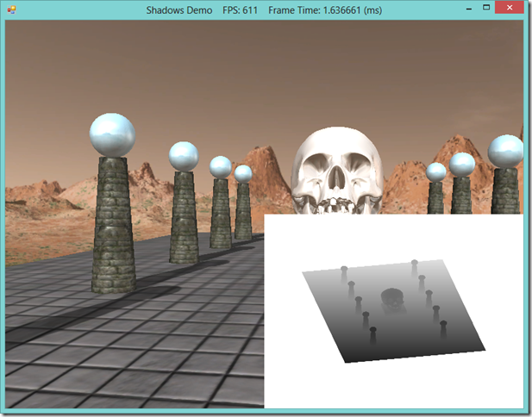Select the large white skull model
Screen dimensions: 532x417
(335, 169)
